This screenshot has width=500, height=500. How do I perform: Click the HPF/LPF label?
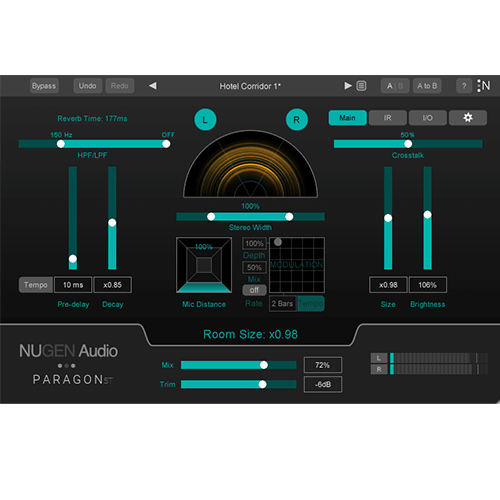92,155
